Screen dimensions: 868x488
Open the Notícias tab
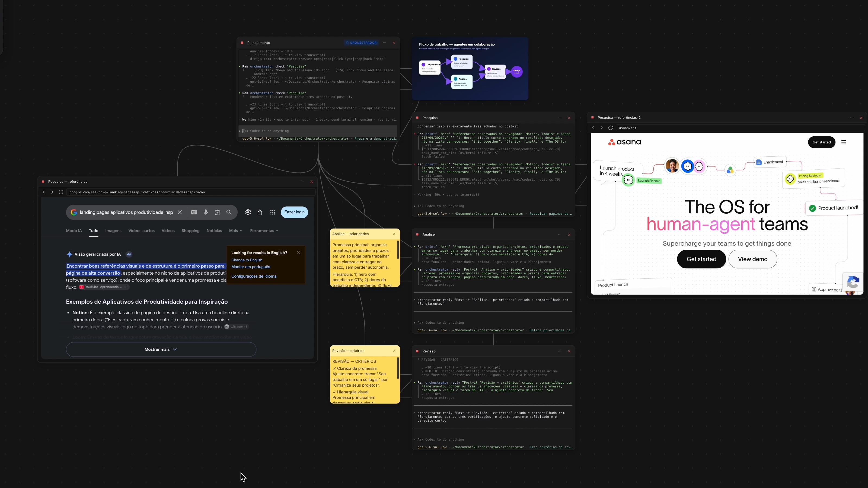click(x=214, y=231)
